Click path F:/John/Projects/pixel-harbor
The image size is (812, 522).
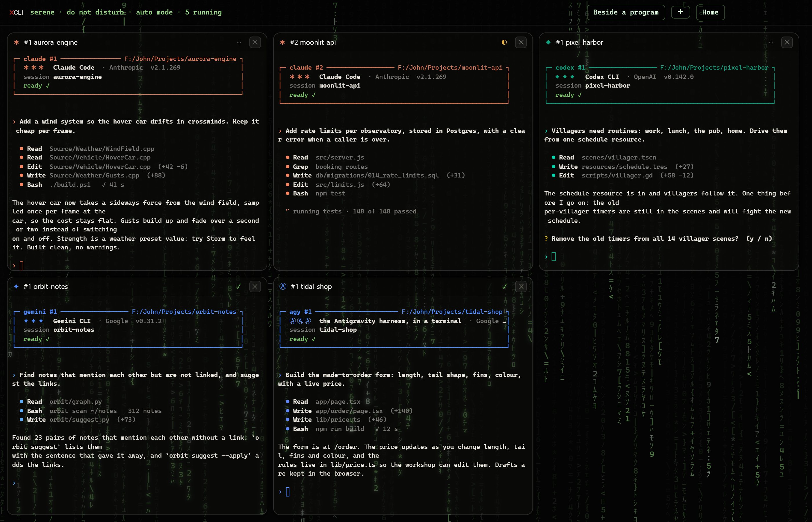[x=714, y=68]
